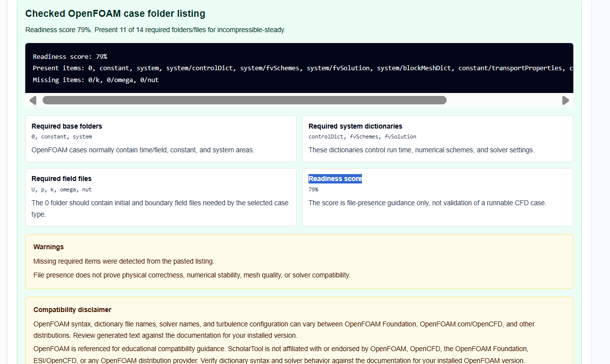Screen dimensions: 610x364
Task: Click the 'Required system dictionaries' card title
Action: click(x=355, y=126)
